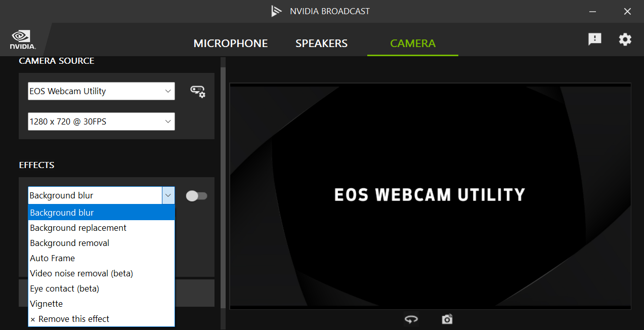Select Video noise removal (beta)

101,273
